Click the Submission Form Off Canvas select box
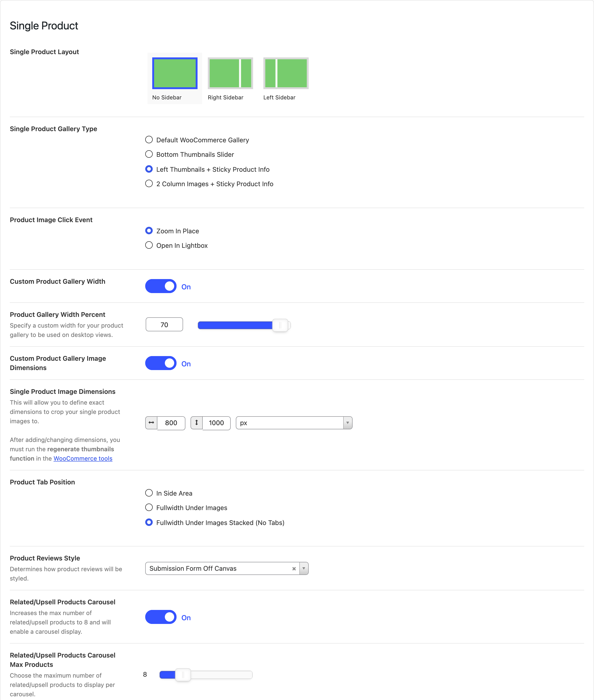 pyautogui.click(x=227, y=568)
